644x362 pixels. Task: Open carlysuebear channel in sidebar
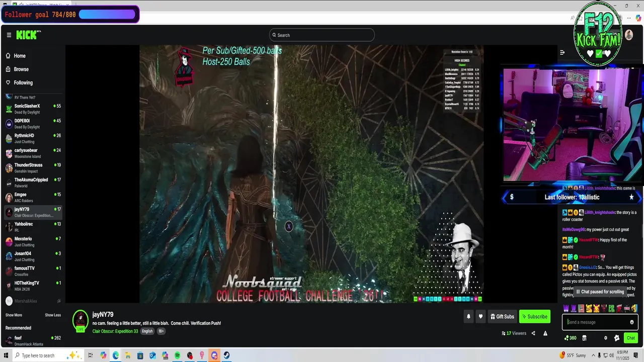33,153
